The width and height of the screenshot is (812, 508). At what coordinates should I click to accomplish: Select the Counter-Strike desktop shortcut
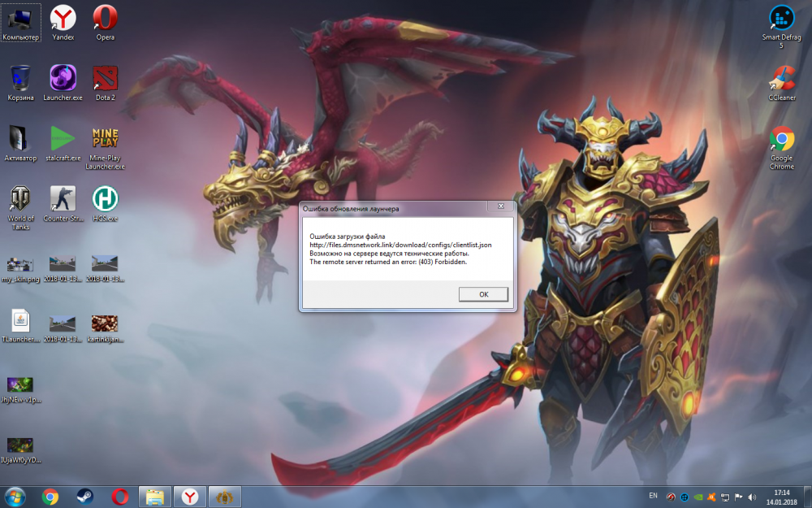point(63,199)
